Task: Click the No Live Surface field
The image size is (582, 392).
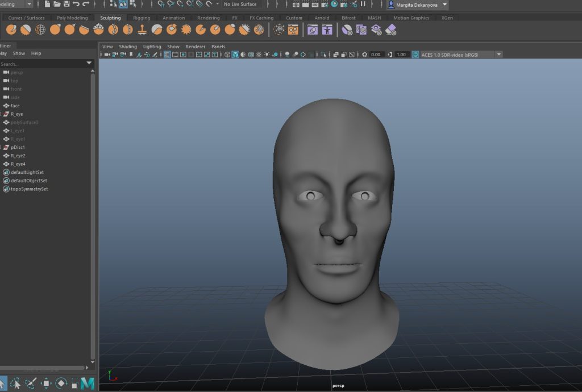Action: point(240,4)
